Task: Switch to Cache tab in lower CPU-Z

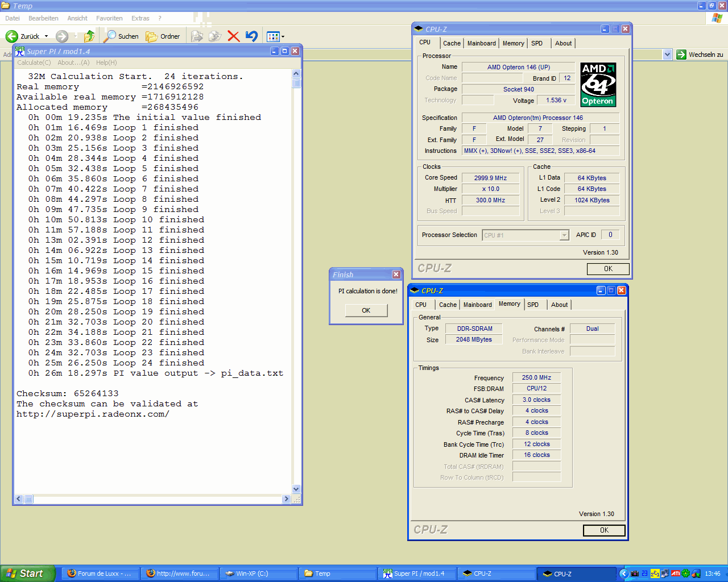Action: 448,305
